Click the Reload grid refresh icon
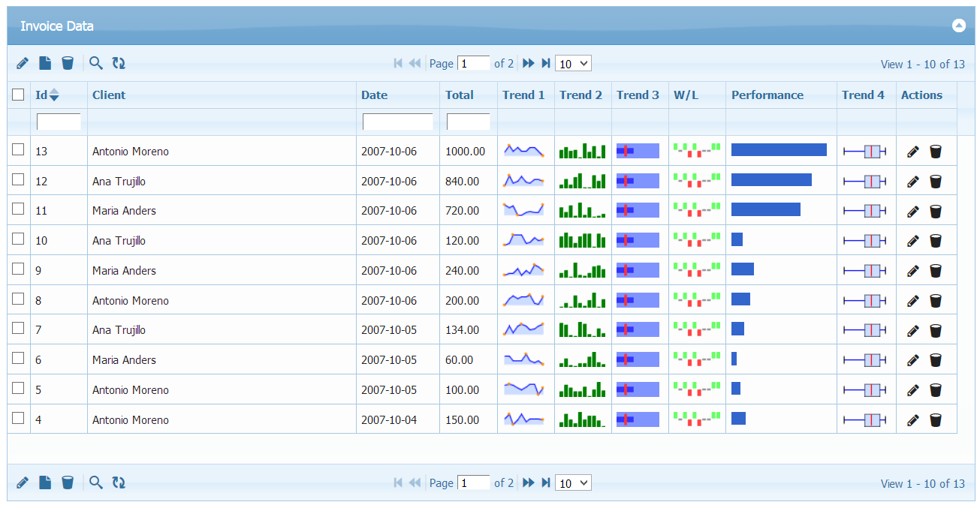 (119, 63)
